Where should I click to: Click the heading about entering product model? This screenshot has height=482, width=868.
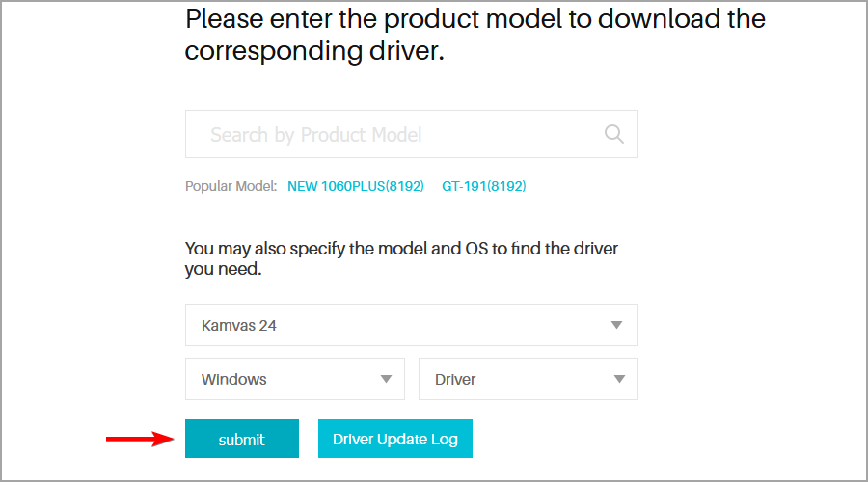point(475,35)
